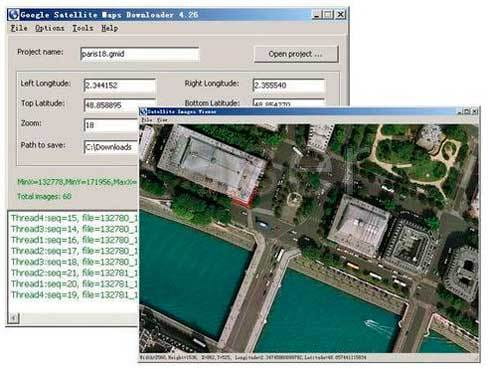The width and height of the screenshot is (488, 369).
Task: Click the MinX=132778 status text
Action: tap(77, 182)
